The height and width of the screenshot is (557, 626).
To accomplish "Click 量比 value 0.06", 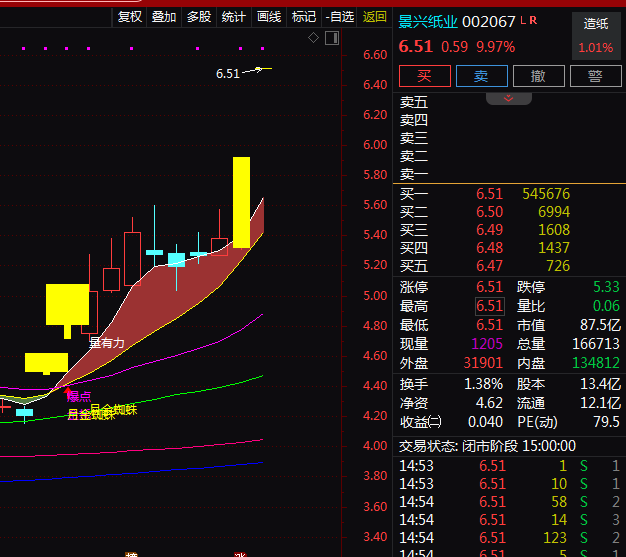I will click(606, 306).
